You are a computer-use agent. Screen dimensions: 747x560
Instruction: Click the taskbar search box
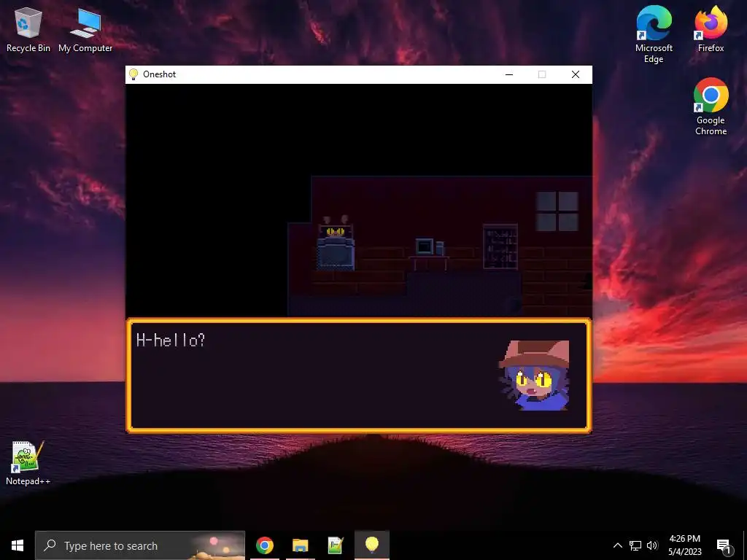[x=140, y=545]
